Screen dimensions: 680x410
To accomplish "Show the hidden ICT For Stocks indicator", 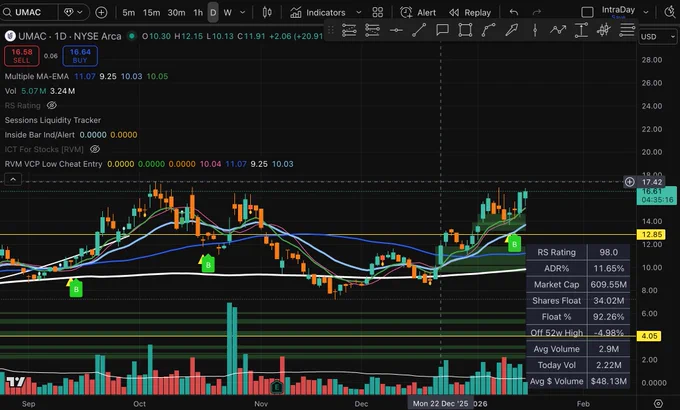I will 95,149.
